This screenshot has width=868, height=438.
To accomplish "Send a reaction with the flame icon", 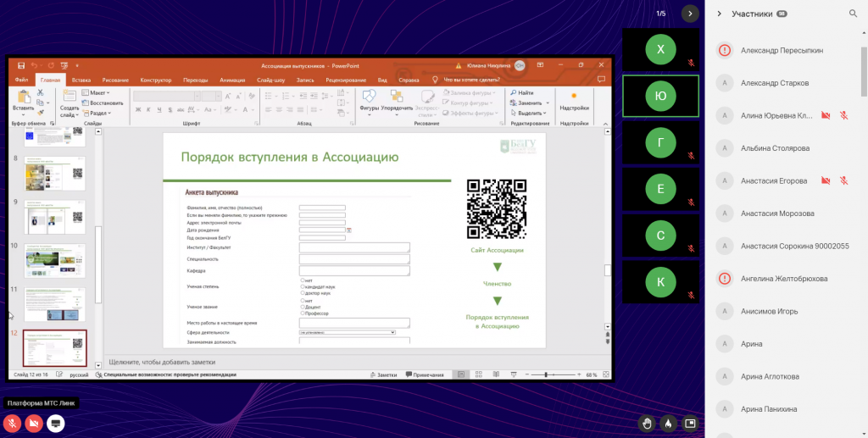I will (x=668, y=424).
